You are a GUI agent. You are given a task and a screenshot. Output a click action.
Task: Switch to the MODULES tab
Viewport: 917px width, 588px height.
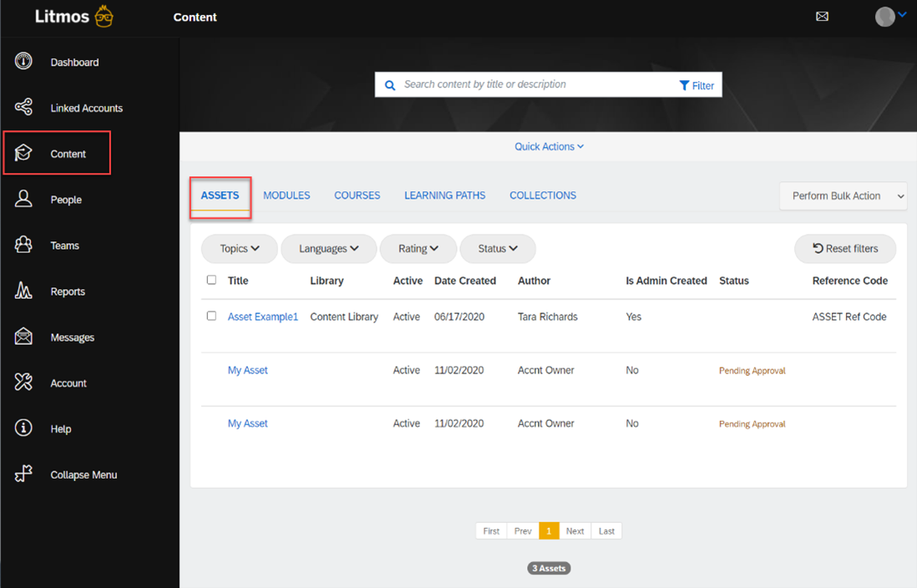286,195
